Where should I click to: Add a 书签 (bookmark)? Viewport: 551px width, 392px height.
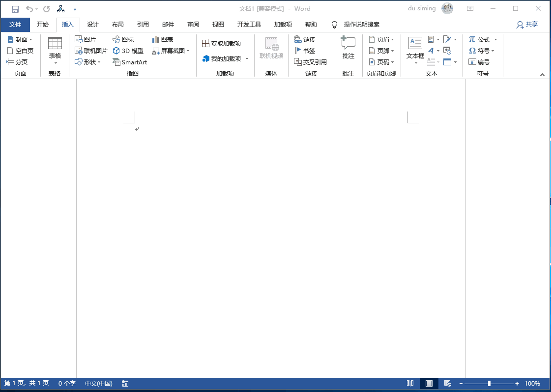304,51
